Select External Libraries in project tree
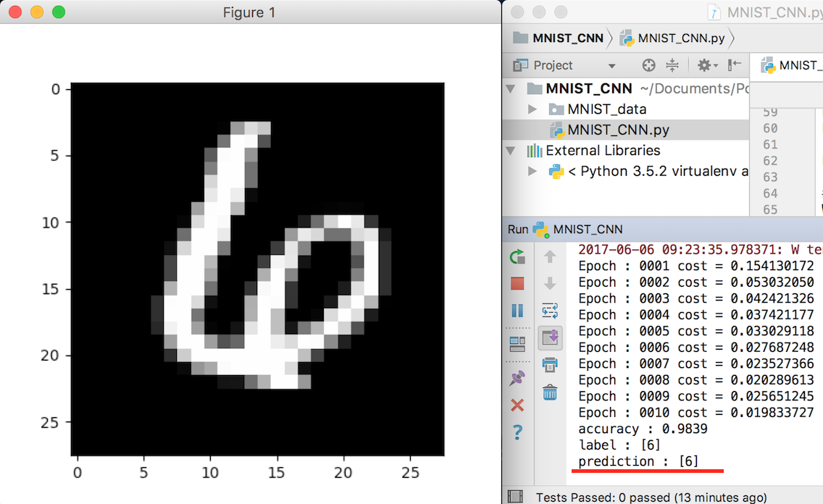 point(626,151)
